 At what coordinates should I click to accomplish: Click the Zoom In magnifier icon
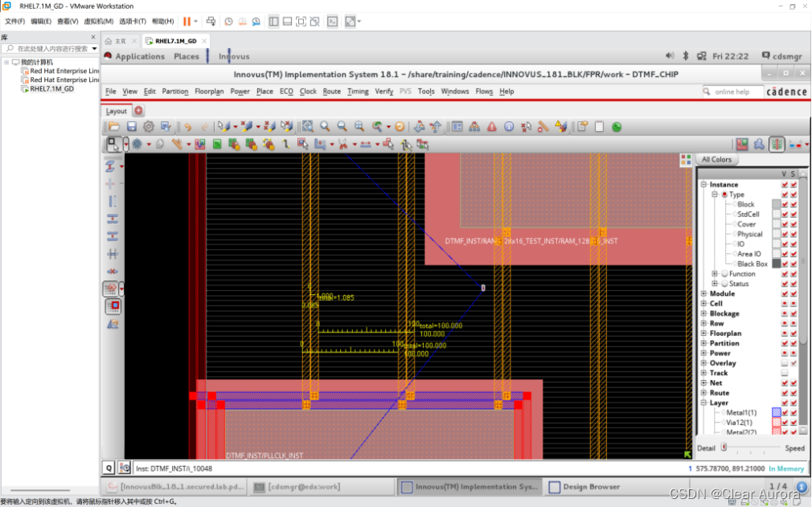coord(325,127)
